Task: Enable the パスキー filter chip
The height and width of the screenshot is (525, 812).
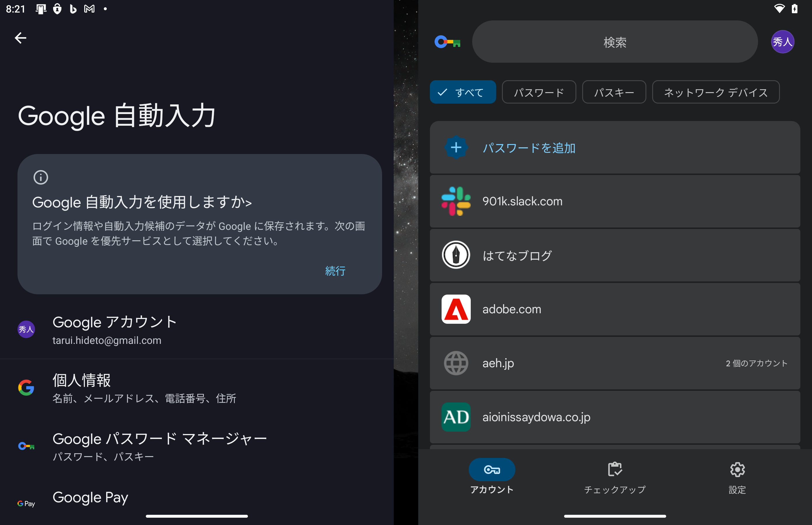Action: 614,92
